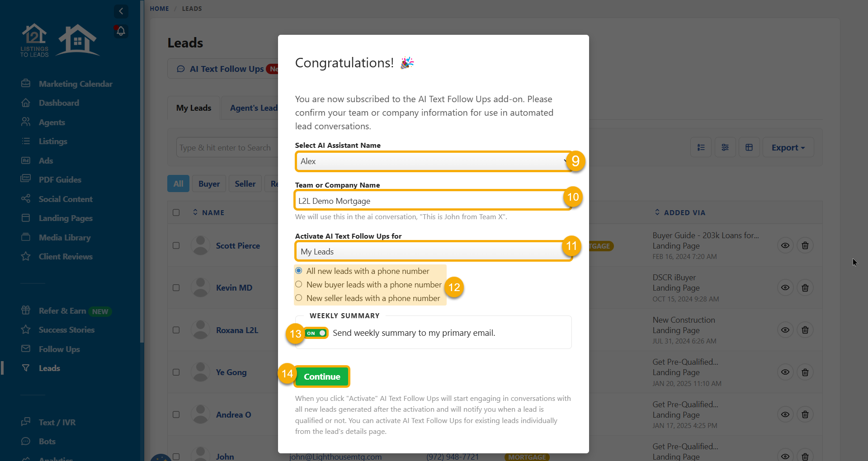Screen dimensions: 868x461
Task: Select "New buyer leads with a phone number"
Action: (299, 285)
